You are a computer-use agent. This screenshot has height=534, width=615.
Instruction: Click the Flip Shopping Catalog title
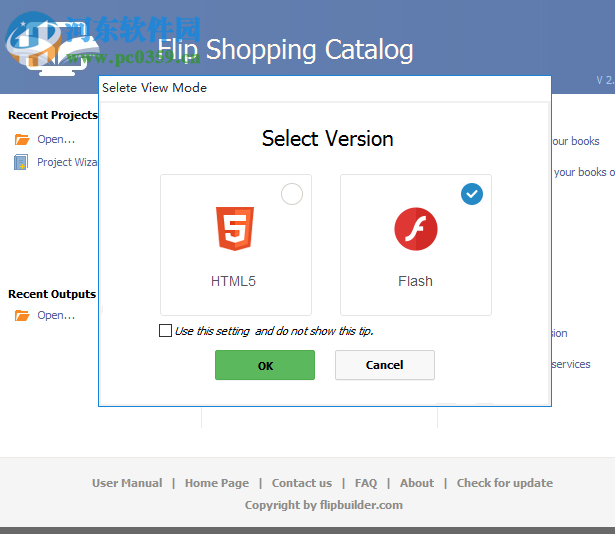285,50
